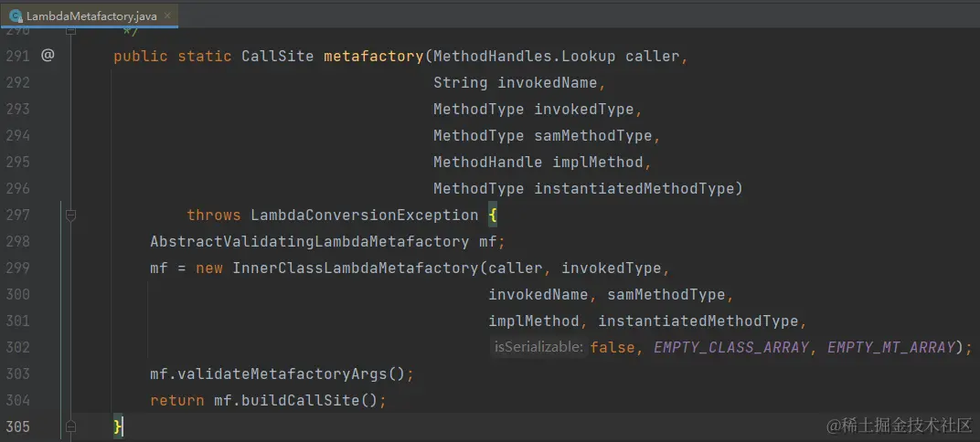980x442 pixels.
Task: Click the Java class icon on the tab
Action: click(16, 16)
